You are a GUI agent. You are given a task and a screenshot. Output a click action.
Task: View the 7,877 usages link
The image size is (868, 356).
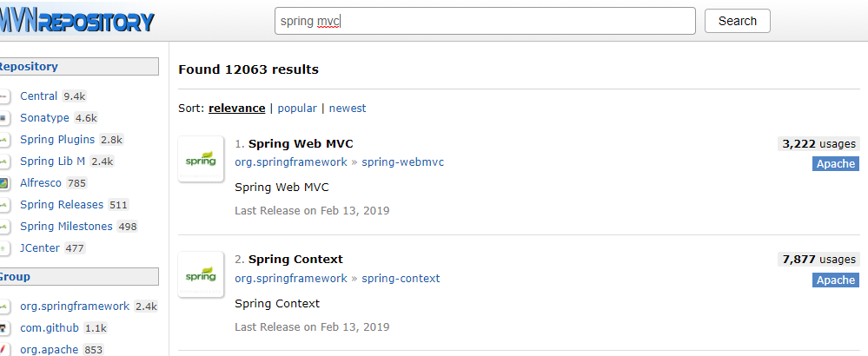tap(818, 260)
